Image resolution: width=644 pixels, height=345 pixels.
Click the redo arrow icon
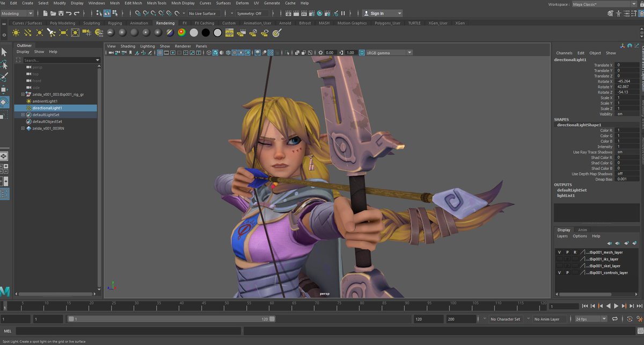77,13
